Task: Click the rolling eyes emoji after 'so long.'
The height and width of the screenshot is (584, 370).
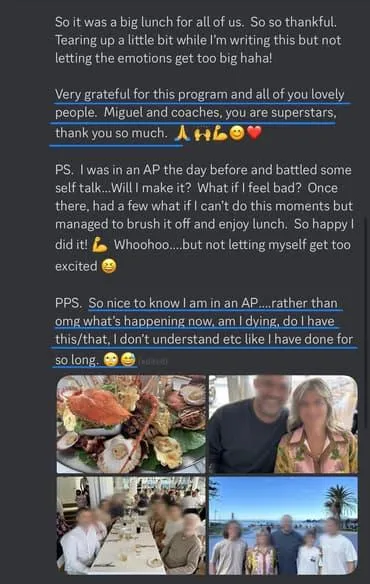Action: pyautogui.click(x=111, y=359)
